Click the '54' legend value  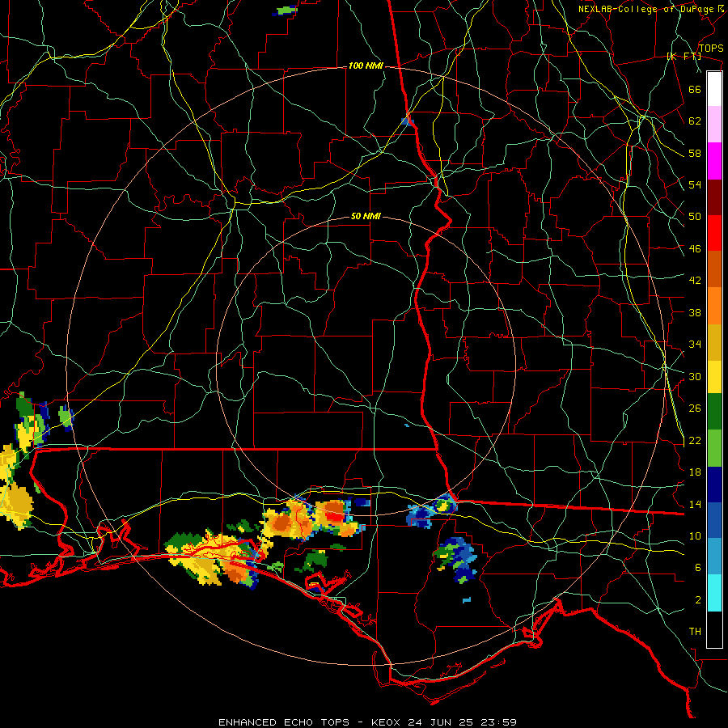695,184
